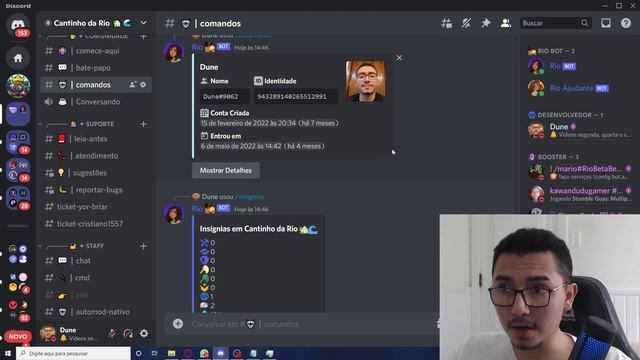The width and height of the screenshot is (640, 360).
Task: Open File Explorer from taskbar
Action: (171, 353)
